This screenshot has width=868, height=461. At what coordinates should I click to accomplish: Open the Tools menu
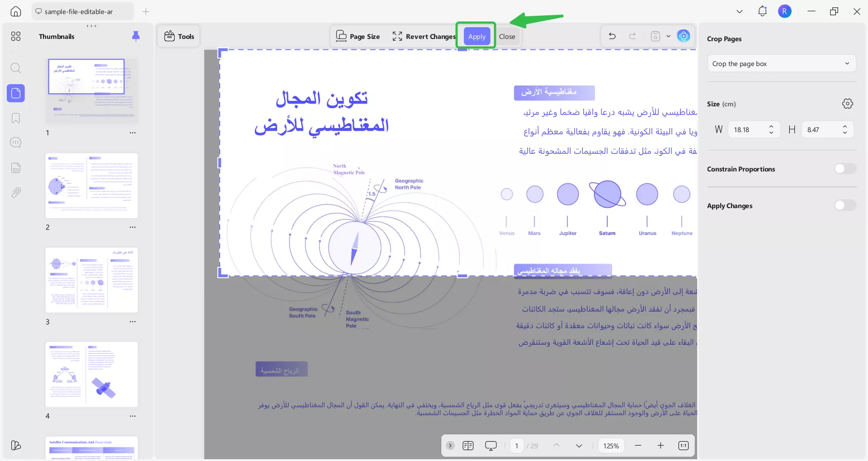[178, 36]
